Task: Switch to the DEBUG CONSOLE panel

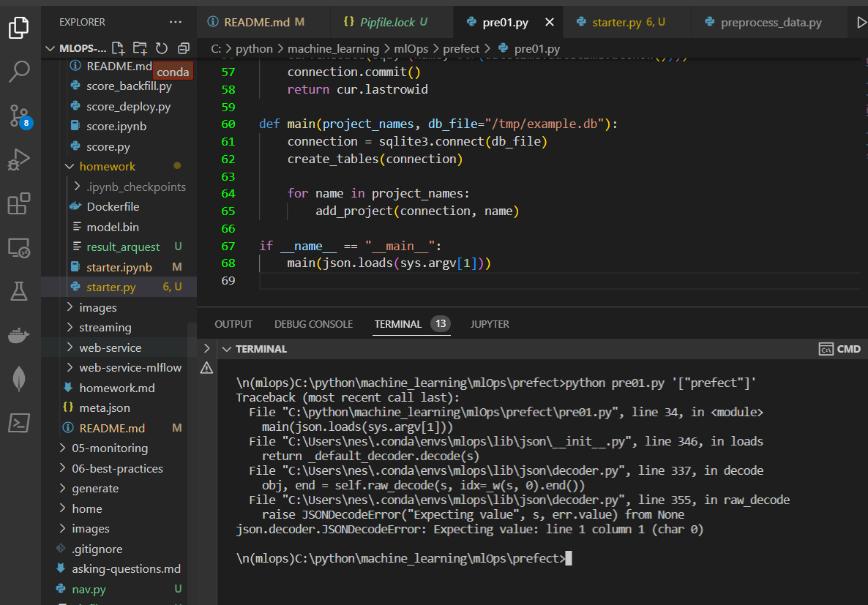Action: click(313, 324)
